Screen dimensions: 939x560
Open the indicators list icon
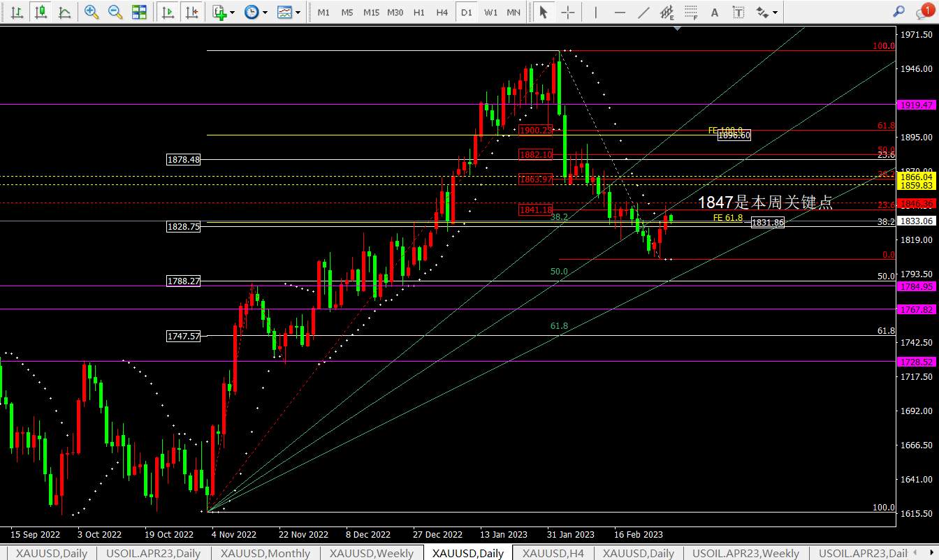(220, 12)
